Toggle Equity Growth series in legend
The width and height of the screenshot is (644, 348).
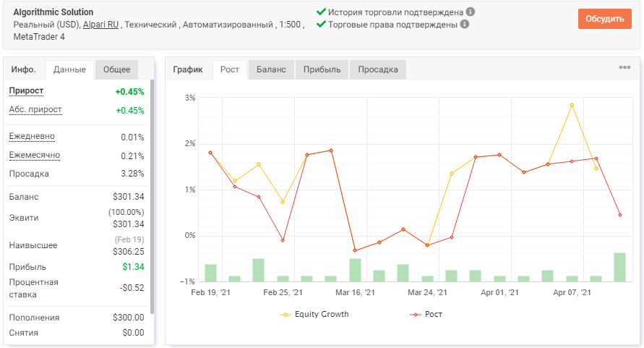click(x=314, y=314)
